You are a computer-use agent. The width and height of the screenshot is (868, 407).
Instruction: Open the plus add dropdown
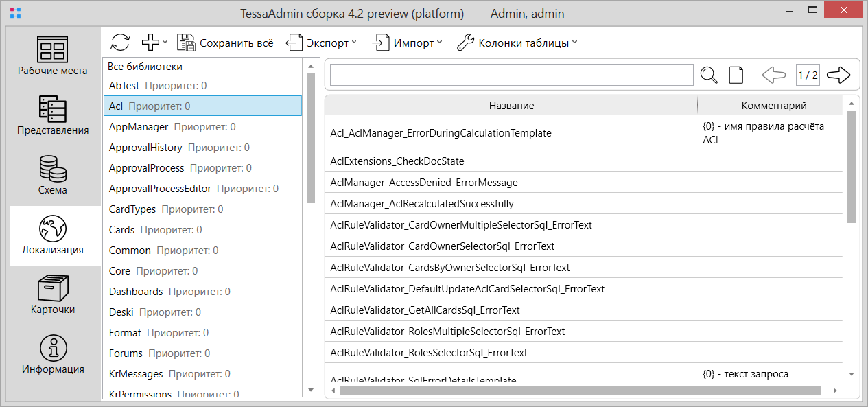point(154,43)
